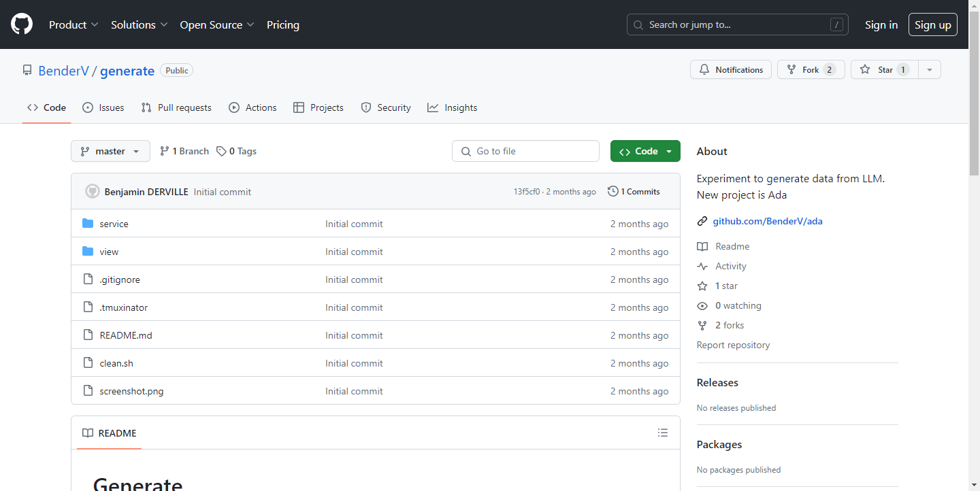This screenshot has height=491, width=980.
Task: Open the Actions tab
Action: pyautogui.click(x=252, y=107)
